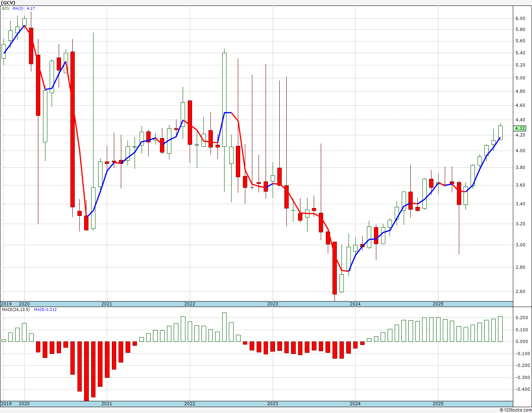Select the 4.17 moving average value

pos(31,8)
